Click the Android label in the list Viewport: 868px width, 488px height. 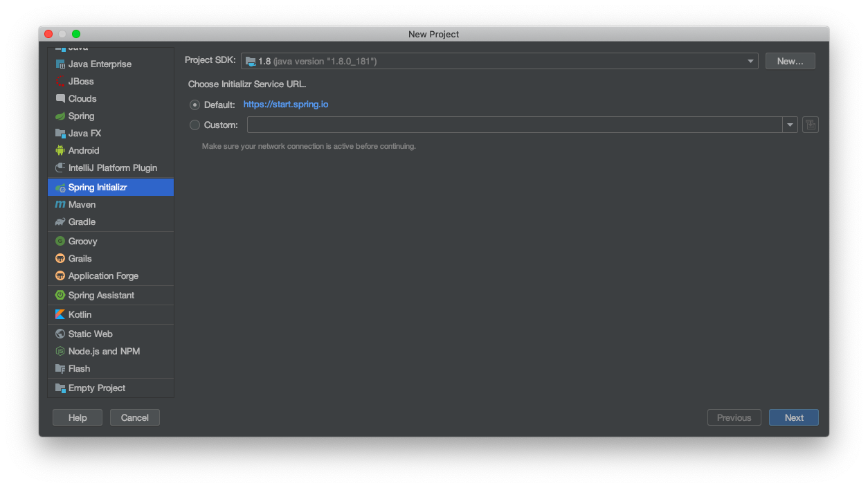(x=84, y=151)
